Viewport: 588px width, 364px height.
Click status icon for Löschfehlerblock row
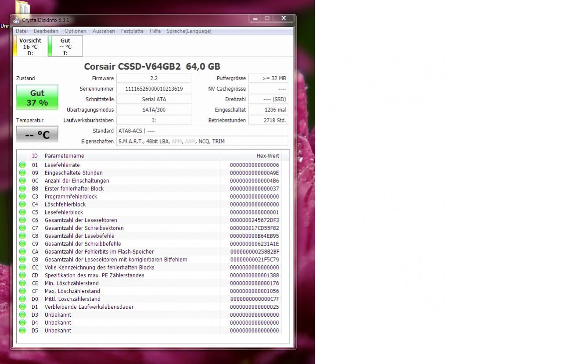22,204
